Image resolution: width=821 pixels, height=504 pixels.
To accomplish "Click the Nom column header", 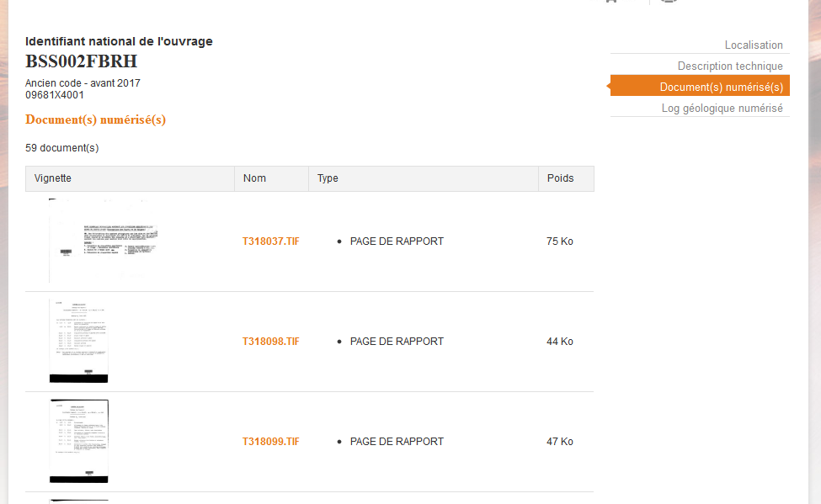I will 254,178.
